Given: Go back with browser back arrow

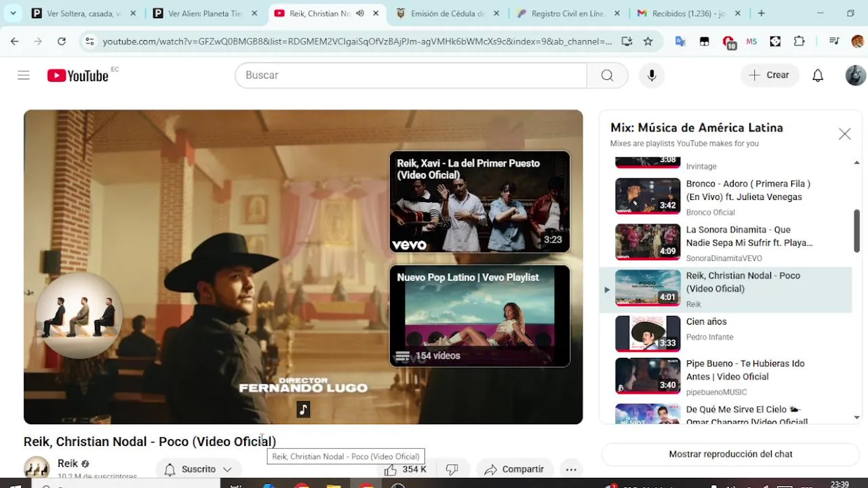Looking at the screenshot, I should click(14, 41).
